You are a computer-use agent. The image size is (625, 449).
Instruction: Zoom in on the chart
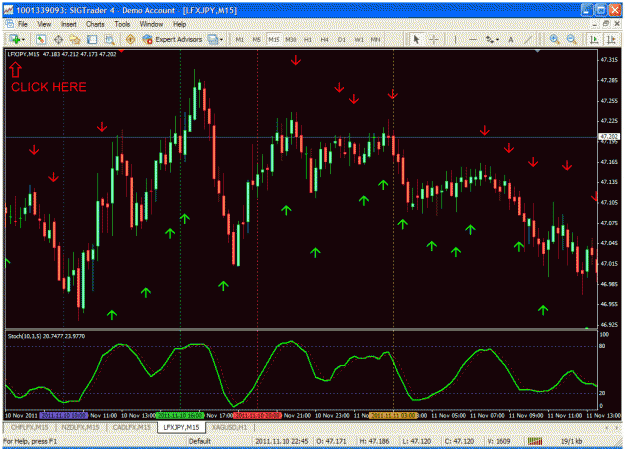(x=554, y=39)
